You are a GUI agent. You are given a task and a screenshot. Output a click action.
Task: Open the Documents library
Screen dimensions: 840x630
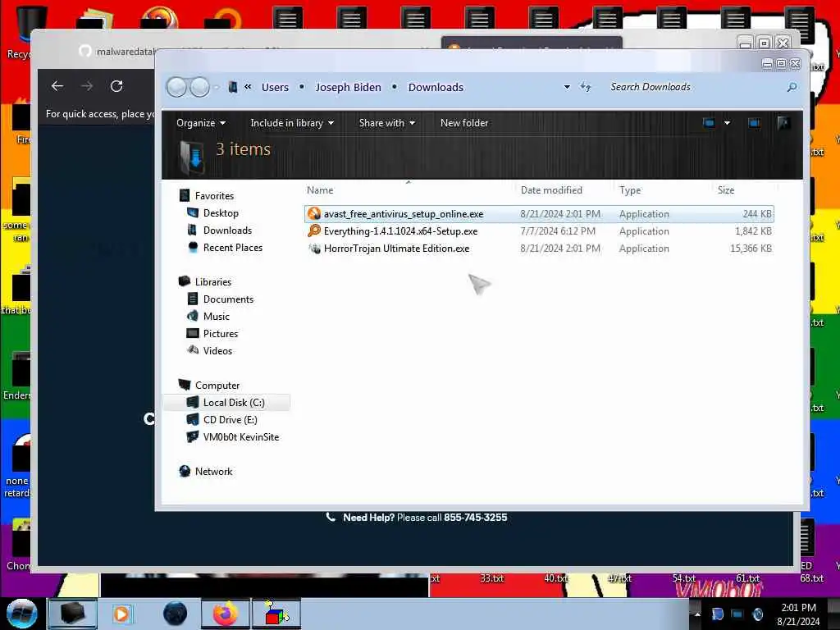[228, 299]
